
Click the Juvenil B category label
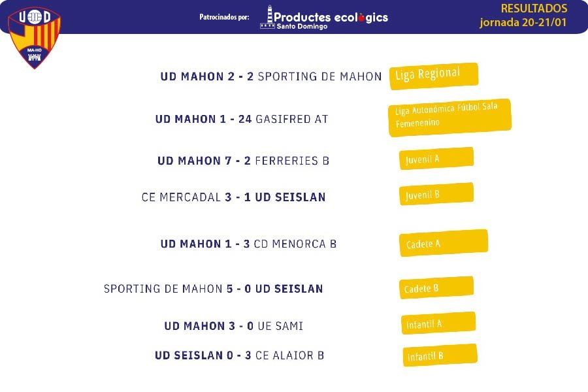[x=436, y=194]
